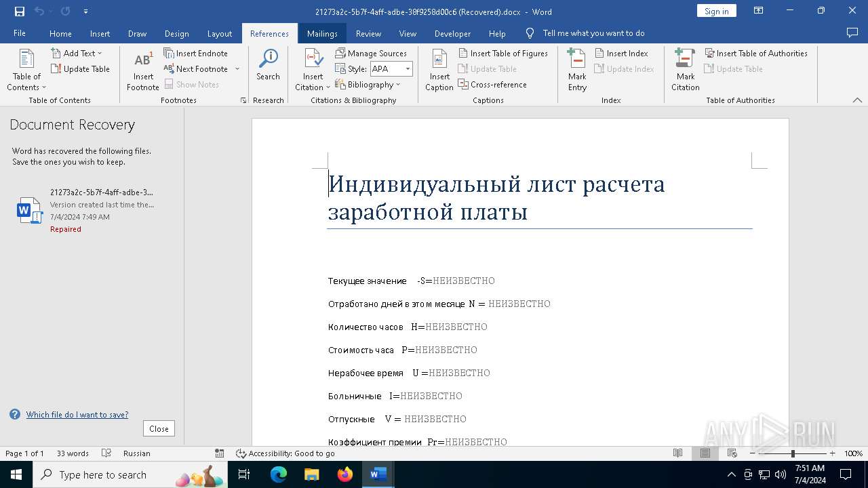Screen dimensions: 868x488
Task: Open the Comments pane icon
Action: click(852, 33)
